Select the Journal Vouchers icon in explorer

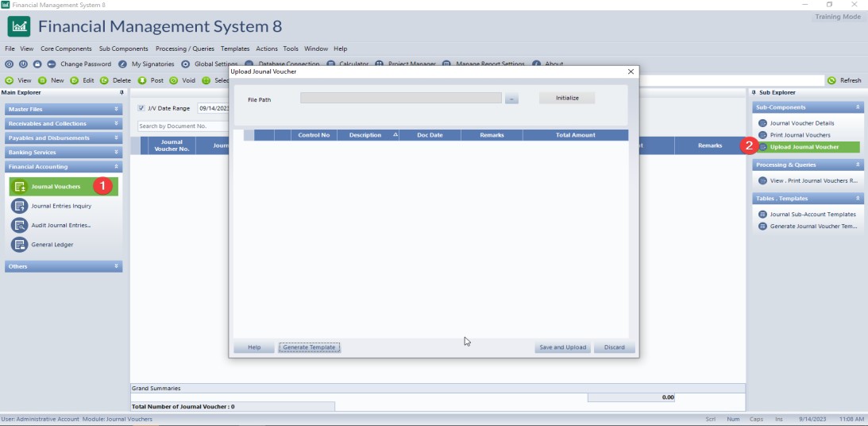coord(20,187)
